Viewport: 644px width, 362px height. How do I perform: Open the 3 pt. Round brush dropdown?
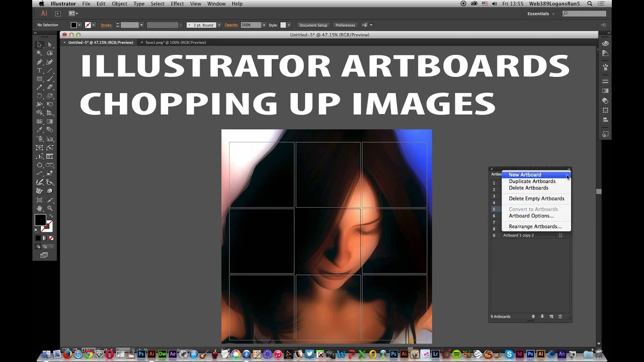coord(218,25)
